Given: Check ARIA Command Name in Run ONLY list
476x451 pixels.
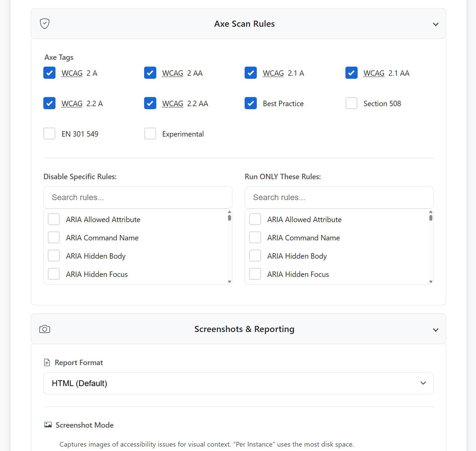Looking at the screenshot, I should (x=255, y=238).
